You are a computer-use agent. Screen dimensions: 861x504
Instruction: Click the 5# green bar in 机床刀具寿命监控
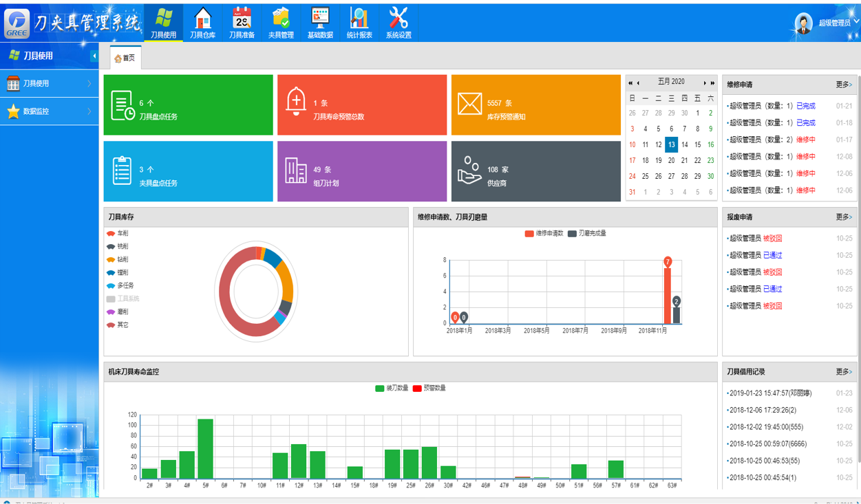click(205, 448)
